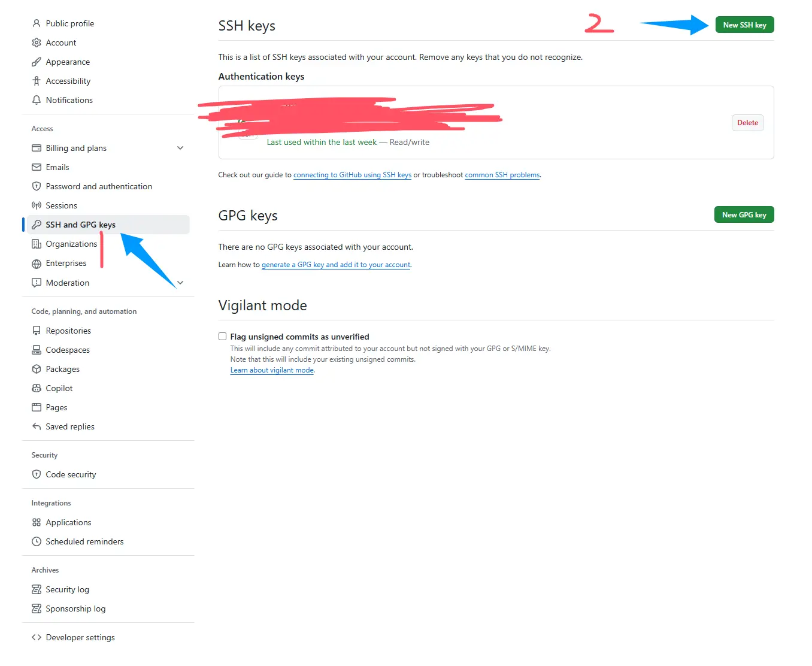Viewport: 812px width, 666px height.
Task: Click the New SSH key button
Action: click(744, 25)
